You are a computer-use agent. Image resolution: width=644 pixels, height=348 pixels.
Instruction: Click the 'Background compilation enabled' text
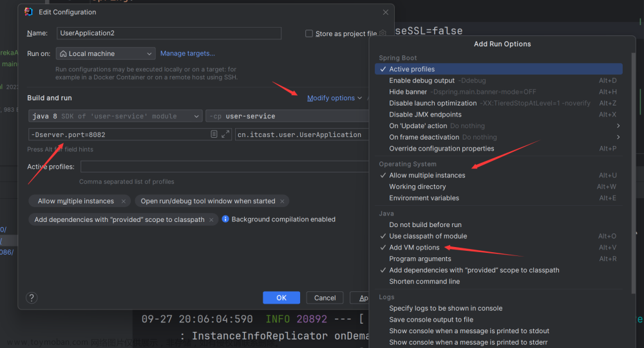pyautogui.click(x=283, y=219)
